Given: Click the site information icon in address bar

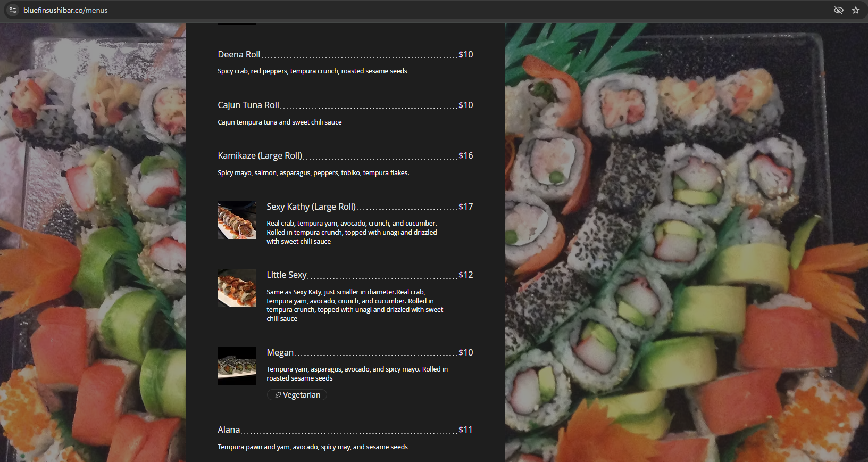Looking at the screenshot, I should click(x=13, y=10).
